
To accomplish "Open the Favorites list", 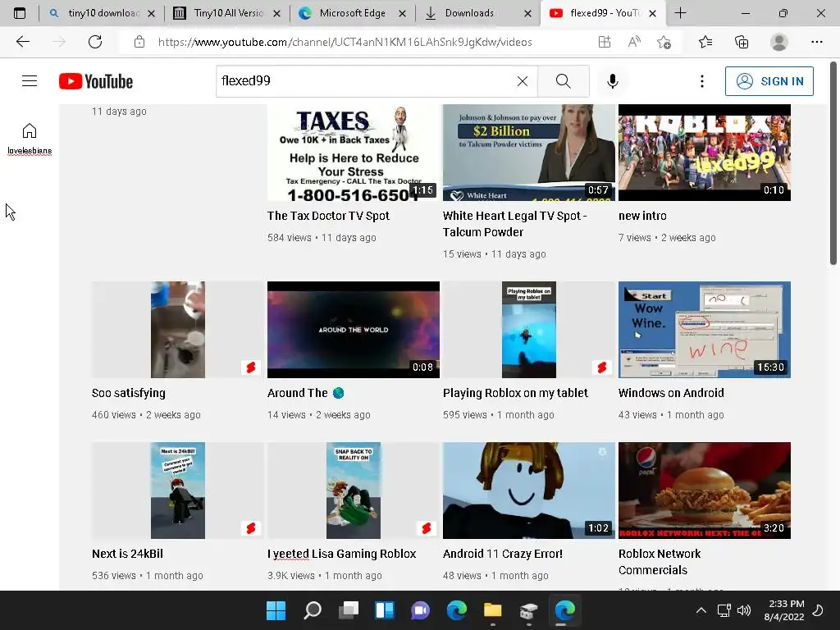I will click(705, 42).
